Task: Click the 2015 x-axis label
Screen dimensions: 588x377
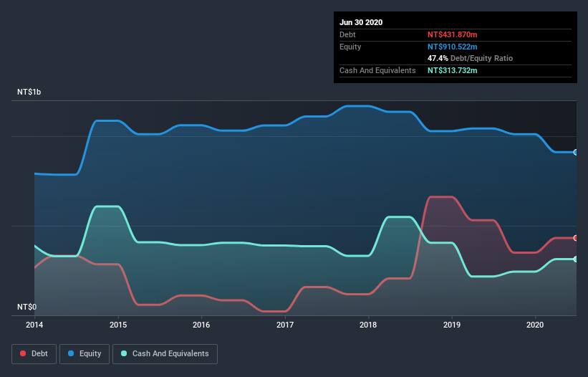Action: 118,325
